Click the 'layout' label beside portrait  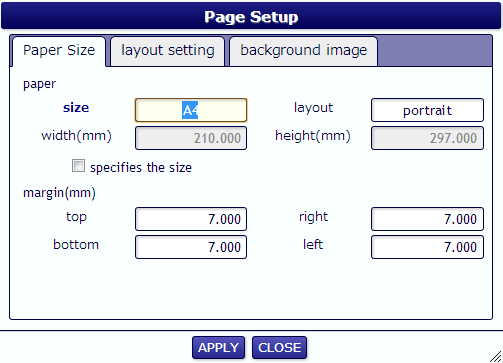313,108
